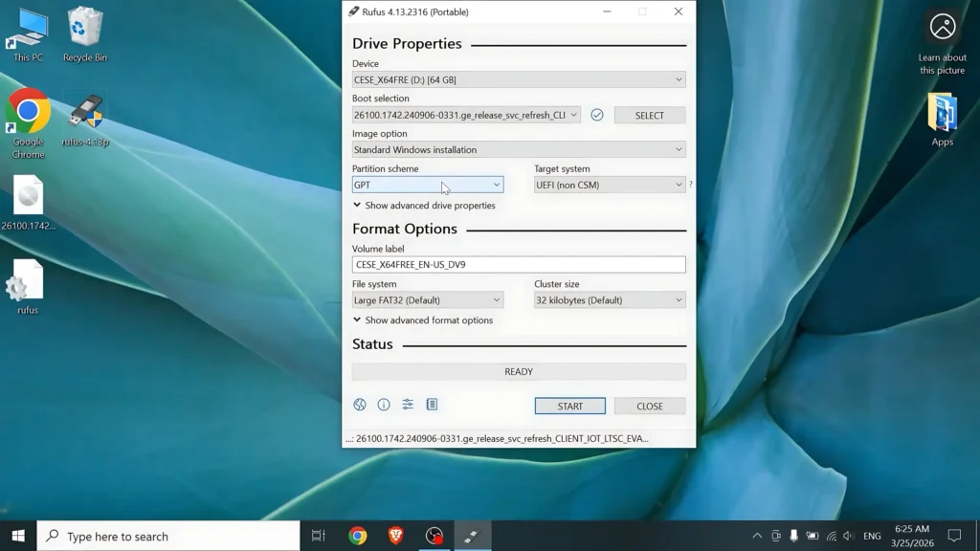Select the rufus settings file on desktop
980x551 pixels.
pyautogui.click(x=28, y=287)
